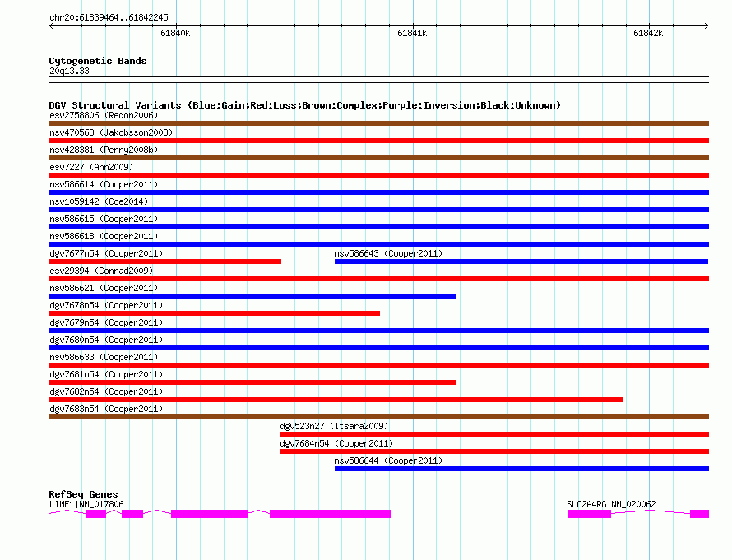732x560 pixels.
Task: Click the 61840k ruler tick label
Action: (175, 33)
